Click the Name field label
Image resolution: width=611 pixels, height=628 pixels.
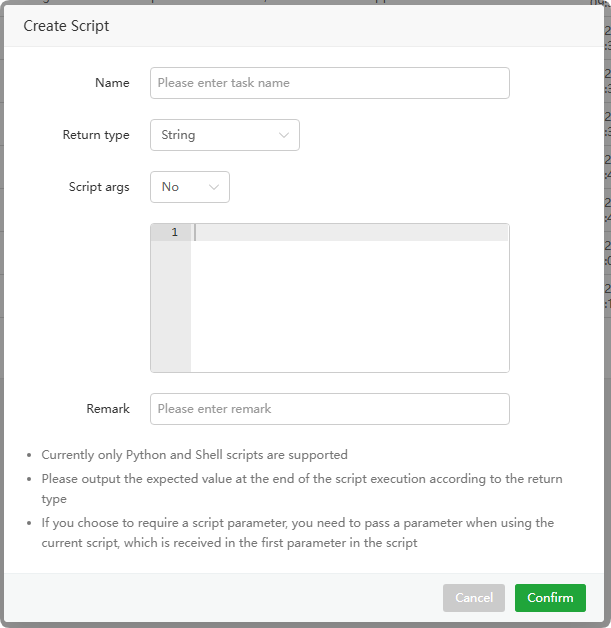coord(112,83)
